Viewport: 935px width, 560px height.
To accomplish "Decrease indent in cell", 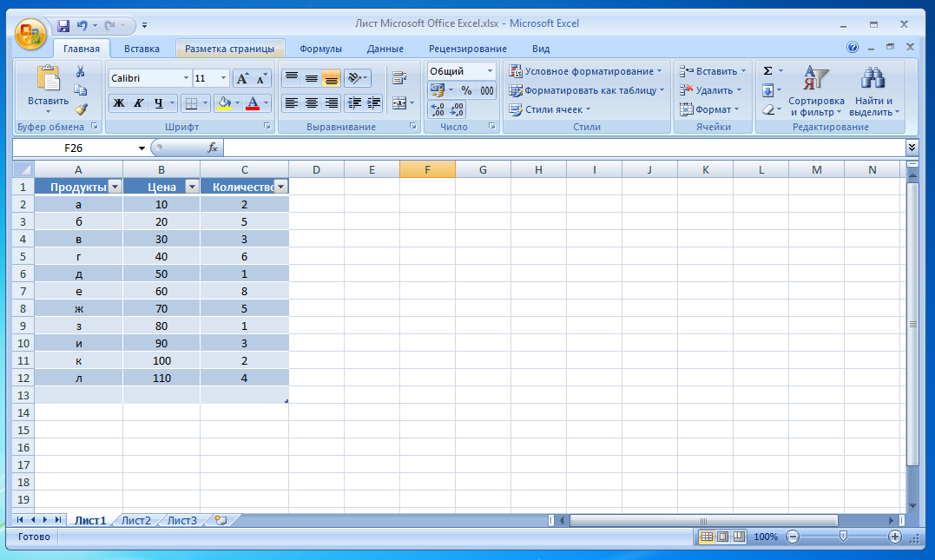I will [x=354, y=103].
